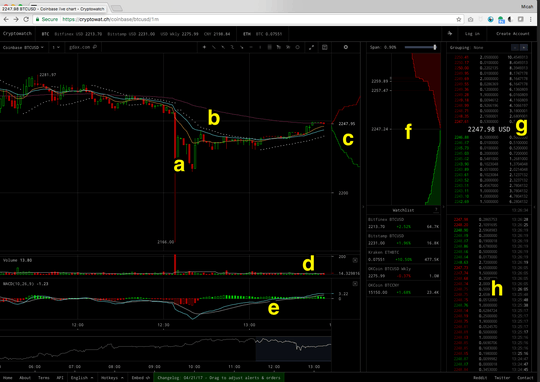Click the calendar icon in chart toolbar
The image size is (540, 382).
click(324, 47)
